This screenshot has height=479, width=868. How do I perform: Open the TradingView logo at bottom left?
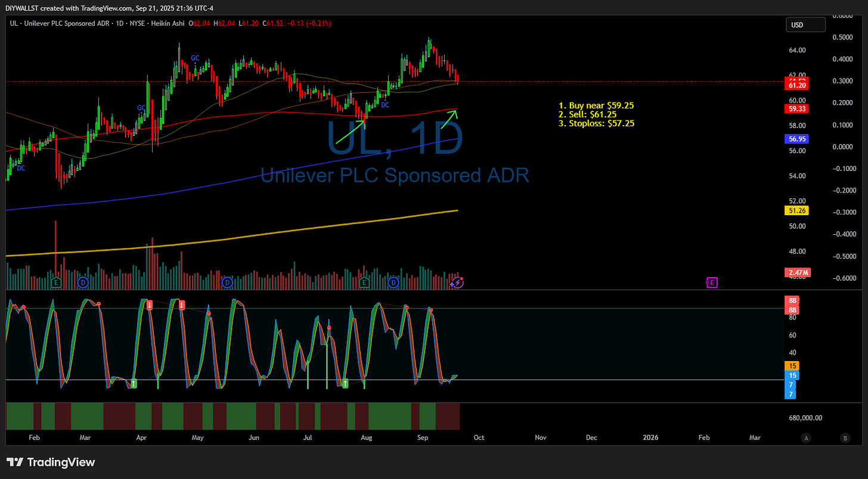click(51, 462)
